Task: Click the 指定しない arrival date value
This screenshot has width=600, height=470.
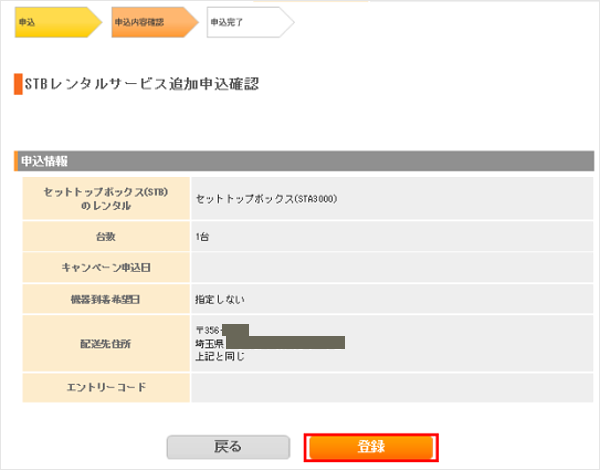Action: pos(219,298)
